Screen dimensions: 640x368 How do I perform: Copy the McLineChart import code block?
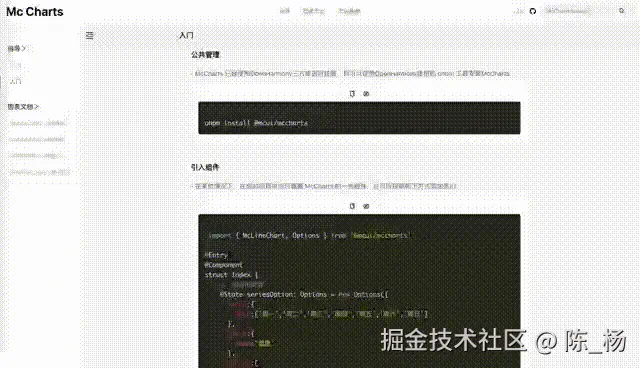click(x=352, y=206)
